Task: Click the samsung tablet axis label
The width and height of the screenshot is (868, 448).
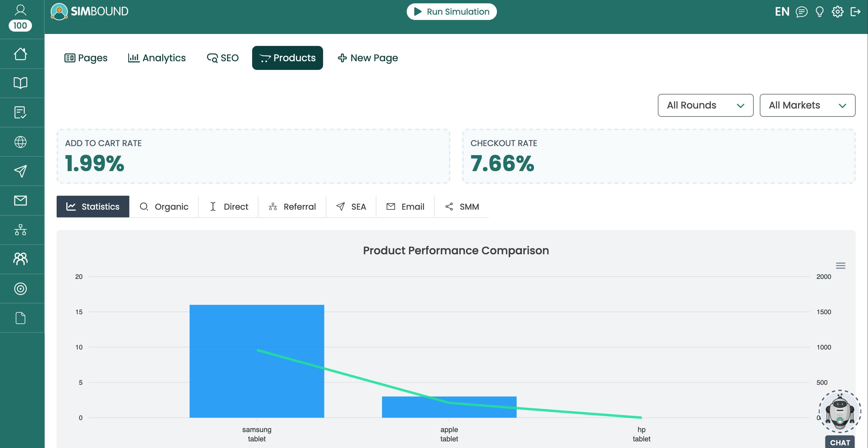Action: coord(257,434)
